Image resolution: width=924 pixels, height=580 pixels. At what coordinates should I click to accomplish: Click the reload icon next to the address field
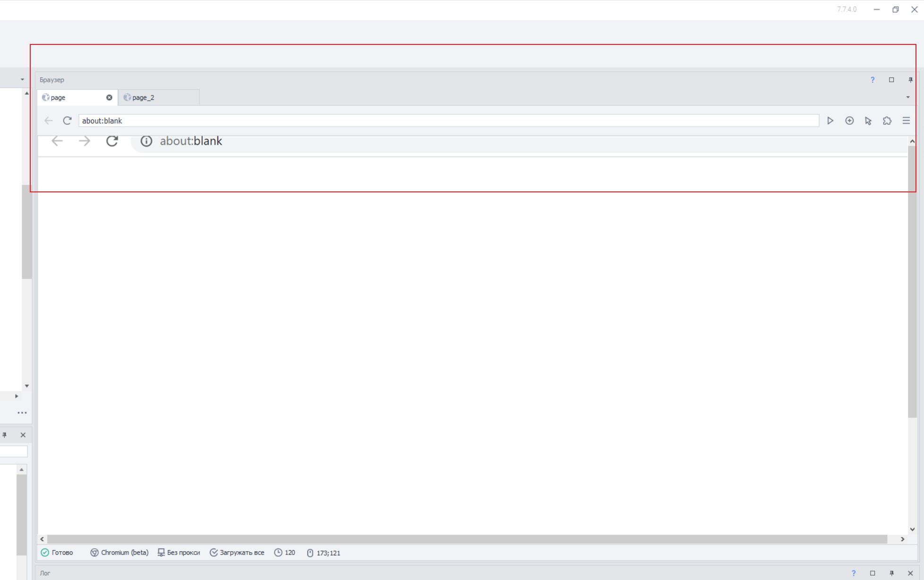67,121
